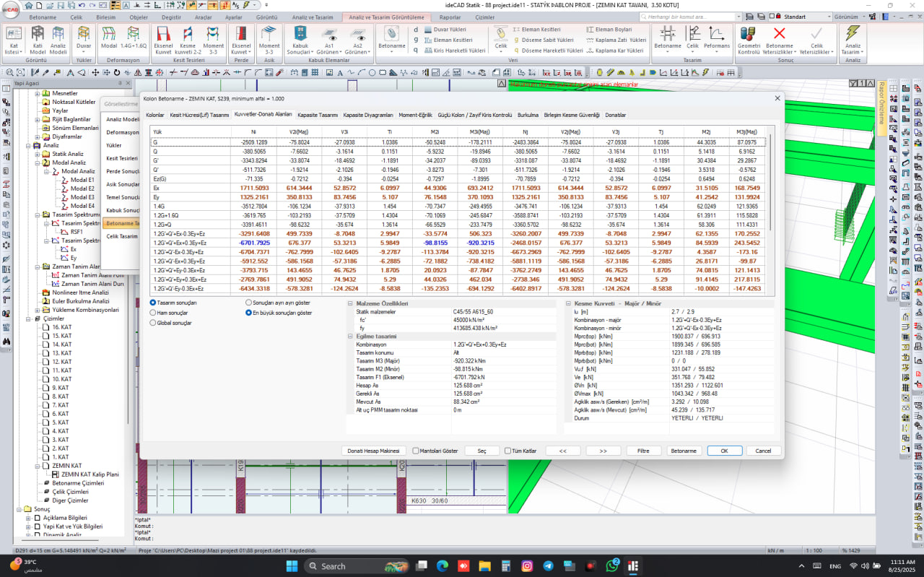Click the Donati Hesap Makinesi button
The width and height of the screenshot is (924, 577).
(x=373, y=451)
